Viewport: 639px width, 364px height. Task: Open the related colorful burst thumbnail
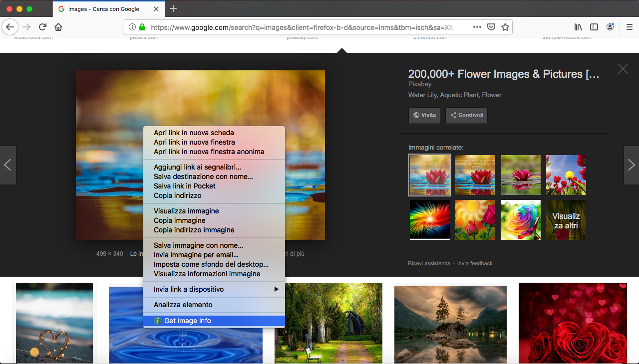point(430,220)
